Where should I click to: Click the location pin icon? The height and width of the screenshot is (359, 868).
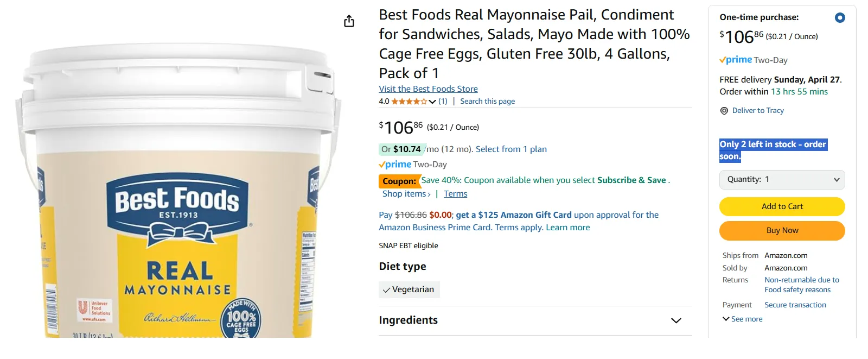click(x=724, y=111)
